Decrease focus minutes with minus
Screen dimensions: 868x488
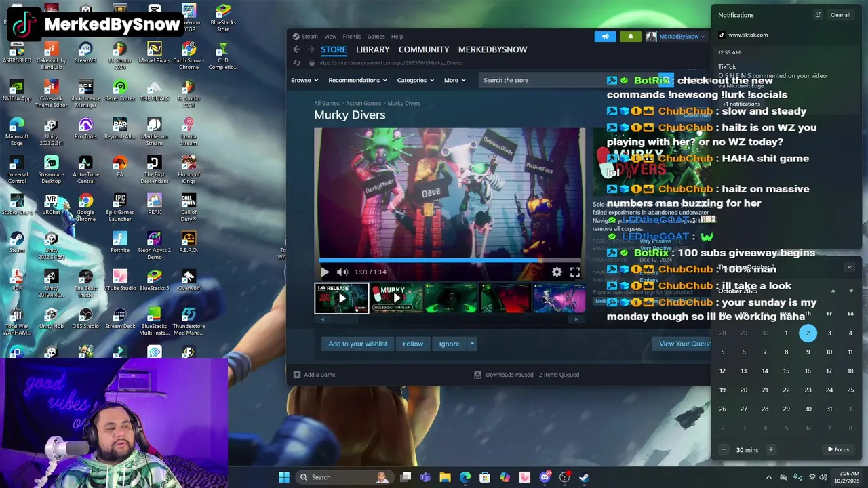[x=723, y=449]
